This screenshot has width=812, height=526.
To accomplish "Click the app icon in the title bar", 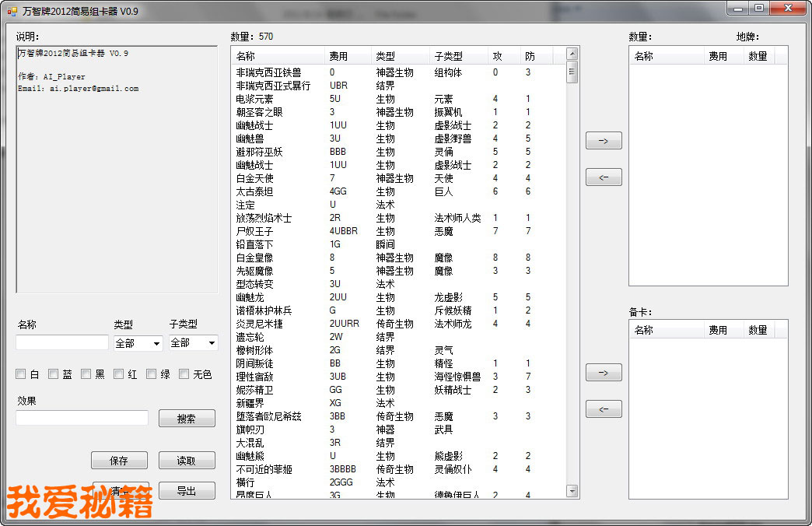I will pos(12,11).
